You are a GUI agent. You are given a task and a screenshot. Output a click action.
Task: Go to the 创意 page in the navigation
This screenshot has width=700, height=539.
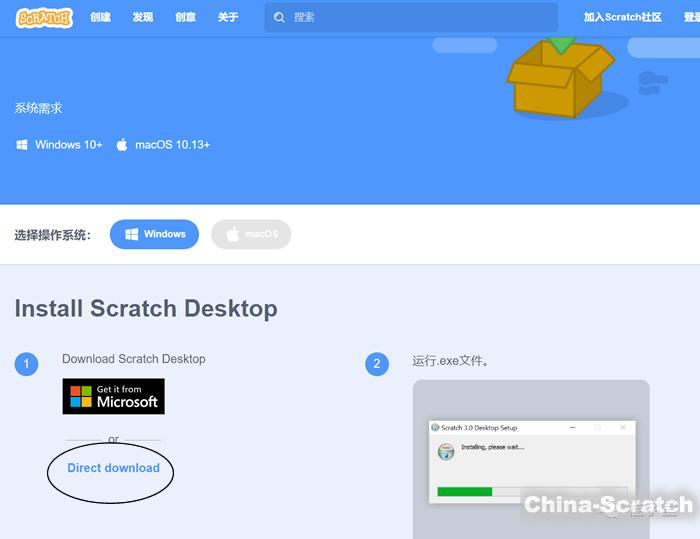[186, 18]
